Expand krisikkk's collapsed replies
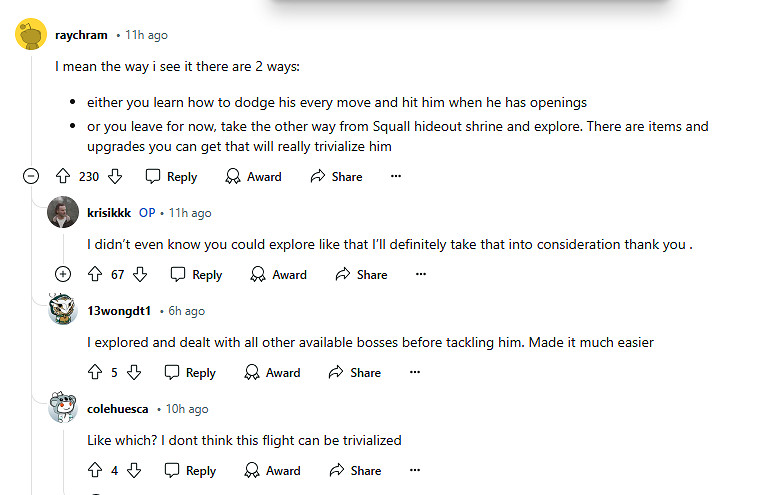764x495 pixels. (63, 274)
